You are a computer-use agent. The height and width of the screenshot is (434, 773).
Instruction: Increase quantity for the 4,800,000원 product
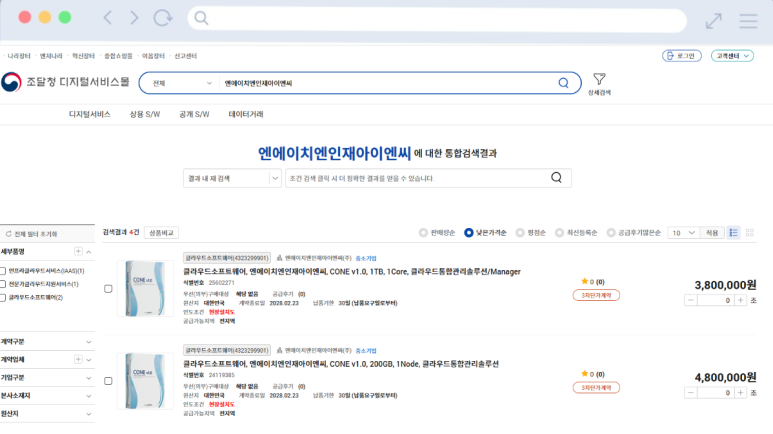tap(740, 393)
